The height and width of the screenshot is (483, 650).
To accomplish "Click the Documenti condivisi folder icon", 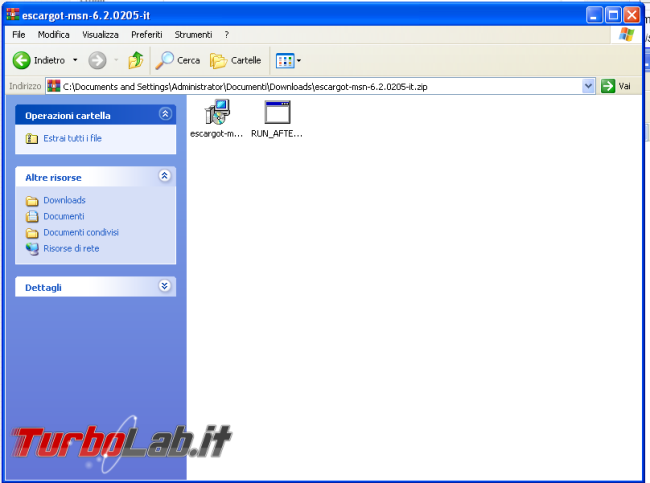I will pos(32,233).
